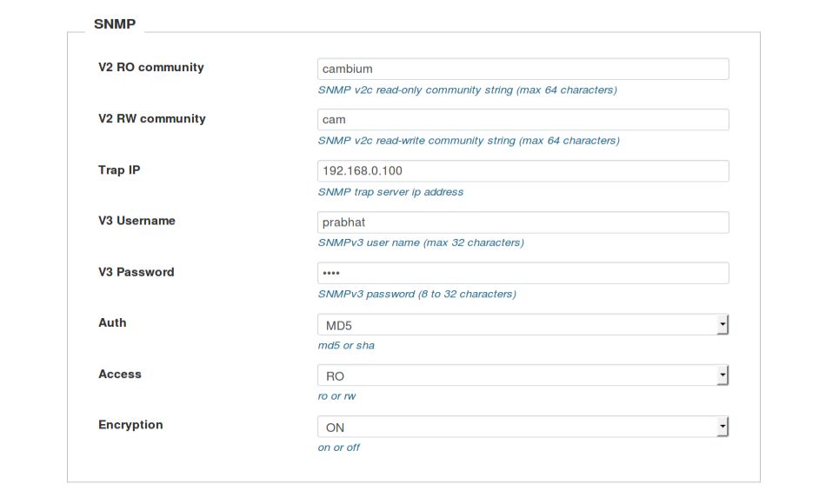Viewport: 839px width, 504px height.
Task: Click the Auth dropdown arrow button
Action: tap(722, 325)
